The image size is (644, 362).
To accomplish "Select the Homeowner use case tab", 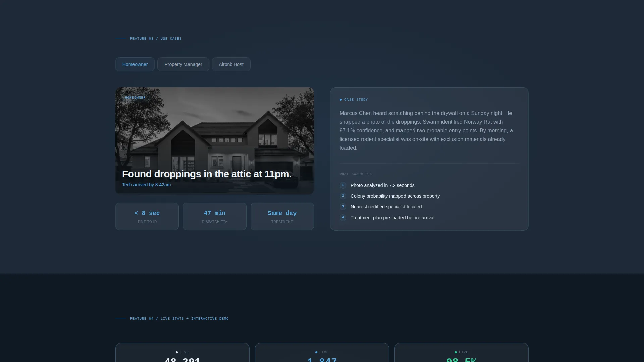I will (135, 64).
